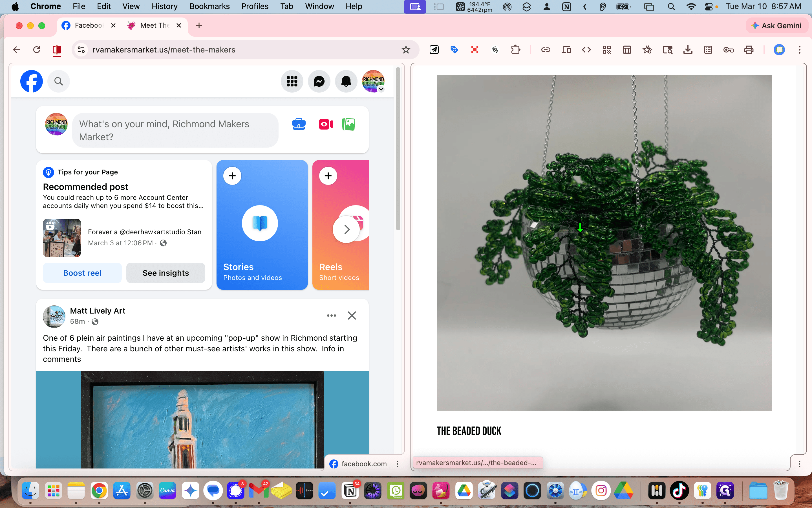Click the blue briefcase icon in composer
The width and height of the screenshot is (812, 508).
pyautogui.click(x=299, y=124)
